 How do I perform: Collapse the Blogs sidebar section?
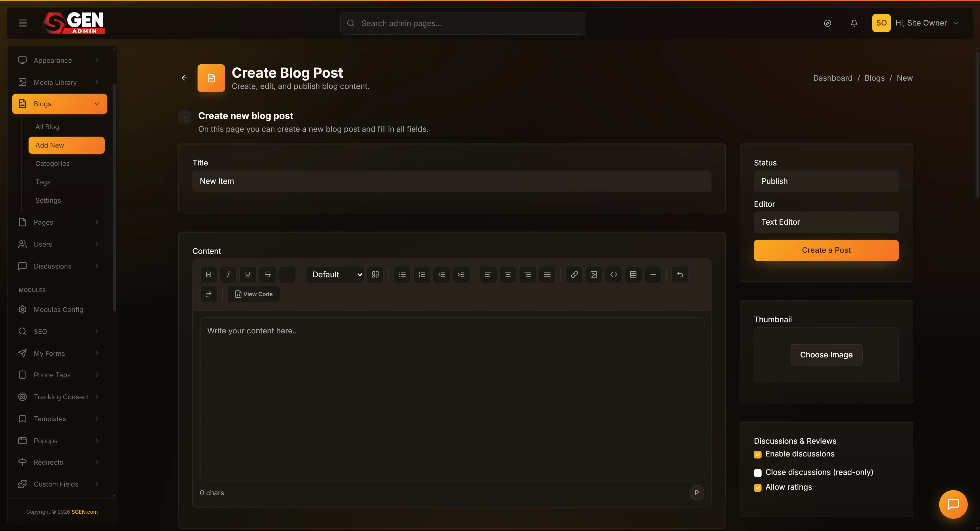60,104
